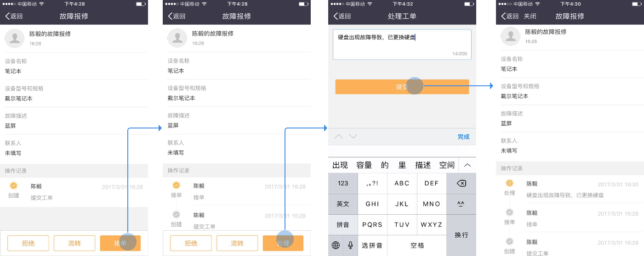Tap the TUV key

pyautogui.click(x=402, y=225)
